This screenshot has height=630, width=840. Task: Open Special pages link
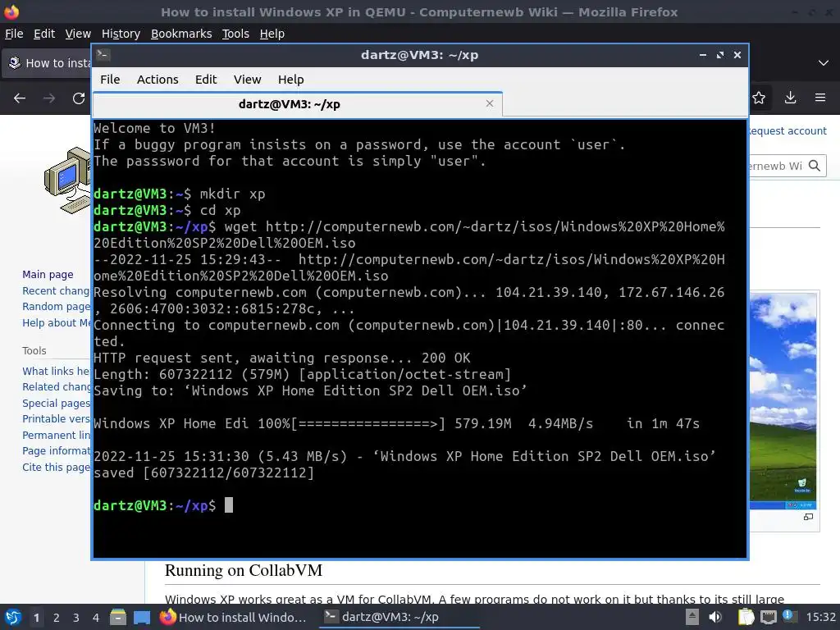point(56,403)
